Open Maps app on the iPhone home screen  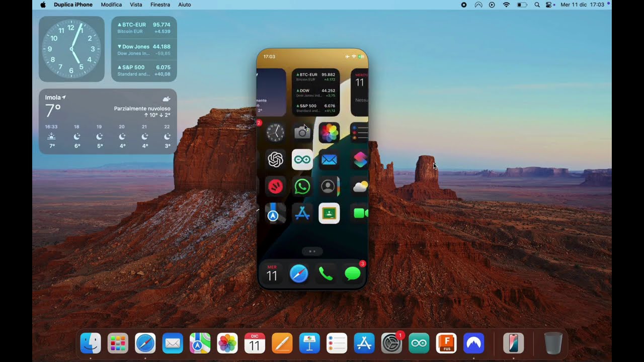(x=275, y=213)
